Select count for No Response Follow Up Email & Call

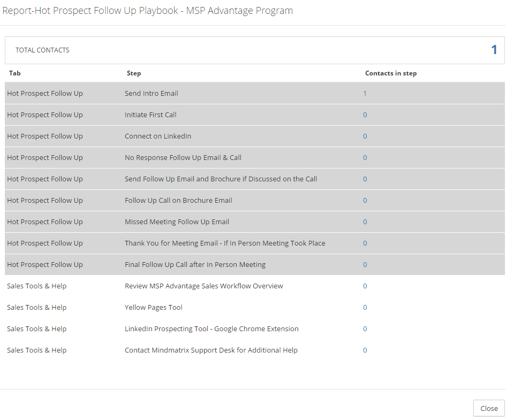365,157
